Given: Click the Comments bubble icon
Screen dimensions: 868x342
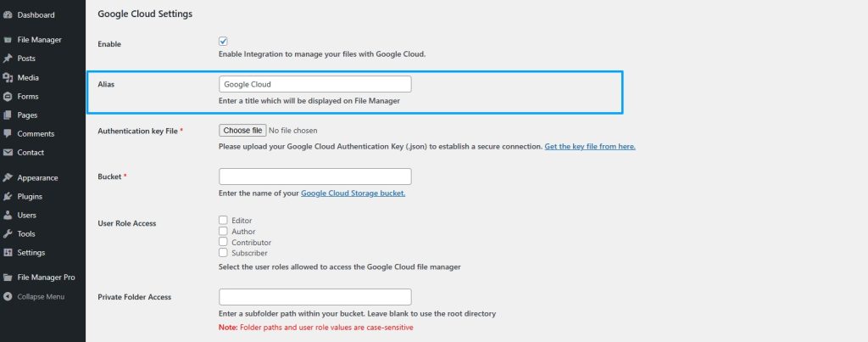Looking at the screenshot, I should click(8, 133).
